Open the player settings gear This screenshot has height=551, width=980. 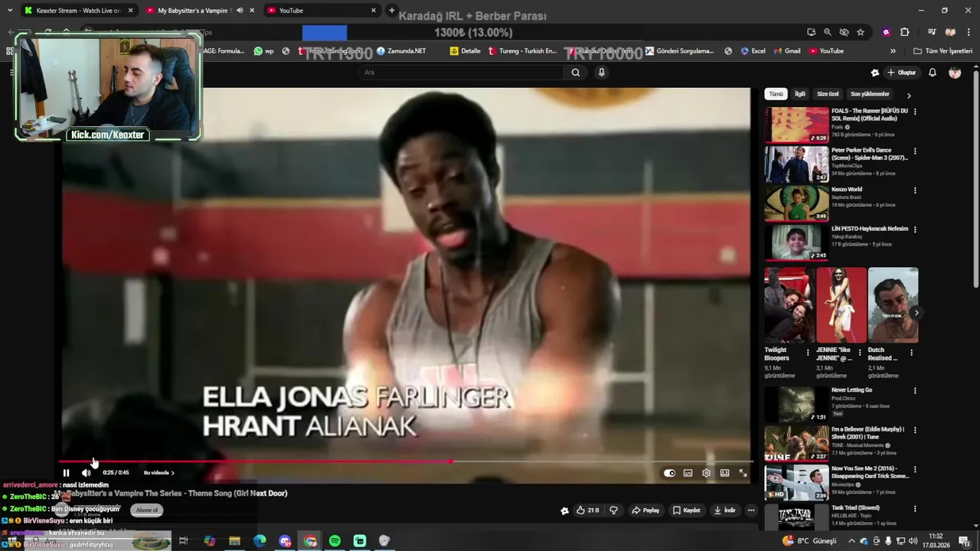click(706, 473)
